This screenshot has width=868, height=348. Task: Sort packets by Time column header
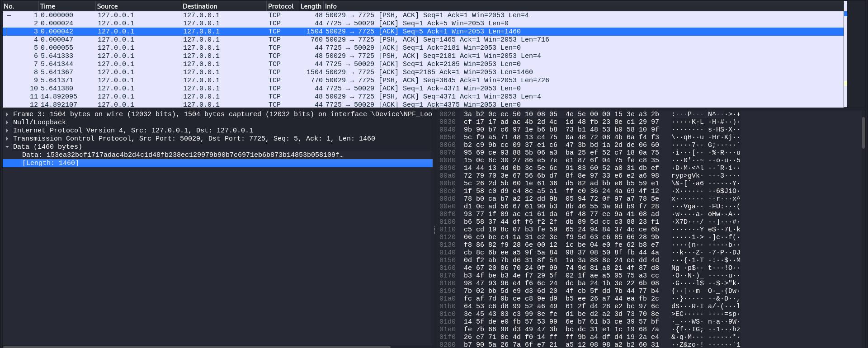pyautogui.click(x=67, y=6)
